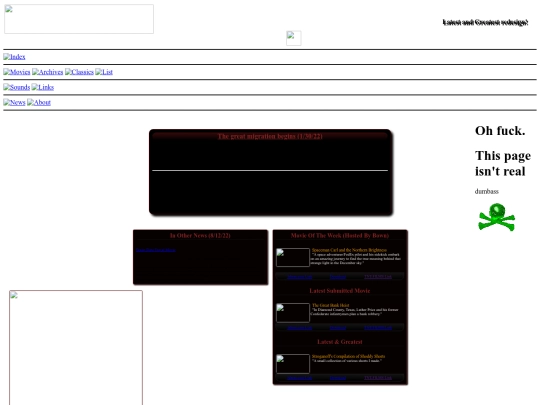
Task: Click 'In Other News (8/12/22)' heading
Action: (200, 236)
